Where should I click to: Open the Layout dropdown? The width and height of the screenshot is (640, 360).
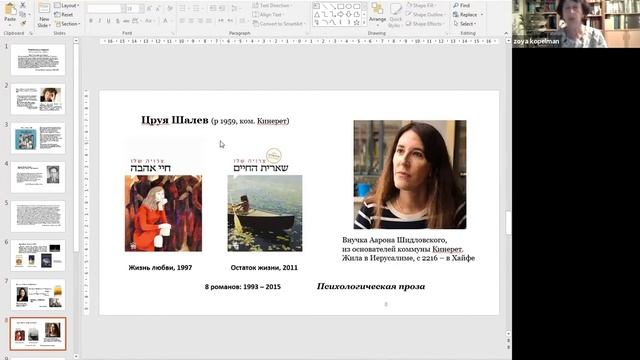67,5
